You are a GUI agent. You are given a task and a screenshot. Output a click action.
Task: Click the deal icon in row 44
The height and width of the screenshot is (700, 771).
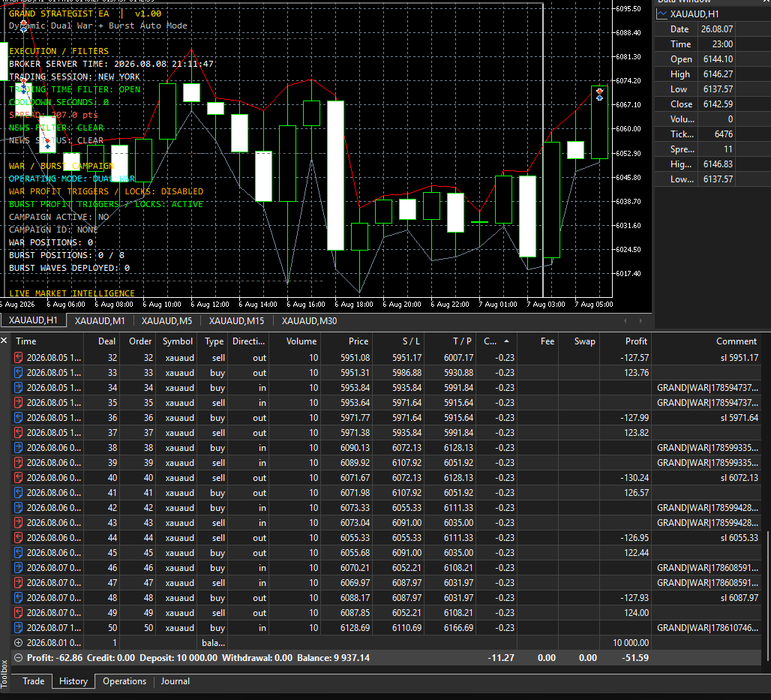18,538
